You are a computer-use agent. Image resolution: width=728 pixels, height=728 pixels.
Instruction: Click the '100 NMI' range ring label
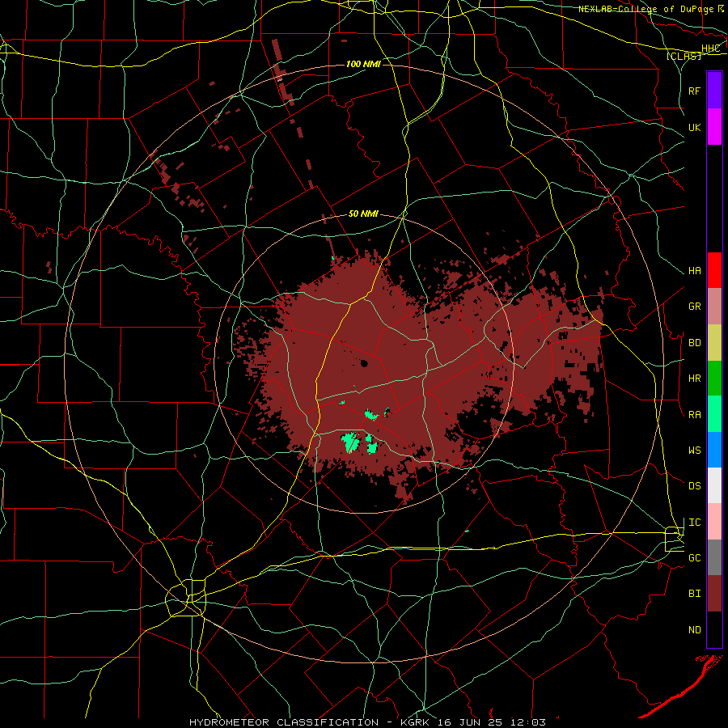point(363,64)
